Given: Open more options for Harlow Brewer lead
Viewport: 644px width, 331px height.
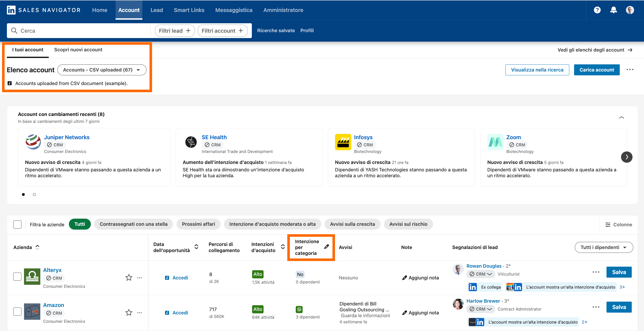Looking at the screenshot, I should point(596,307).
